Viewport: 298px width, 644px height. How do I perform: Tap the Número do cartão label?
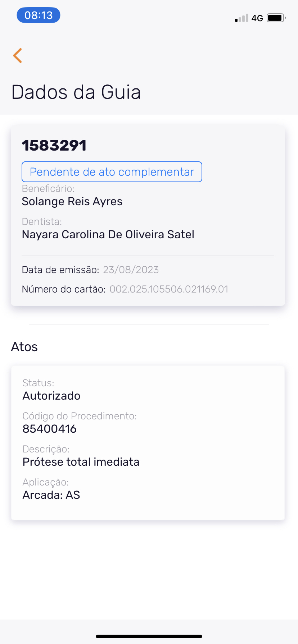pos(64,289)
